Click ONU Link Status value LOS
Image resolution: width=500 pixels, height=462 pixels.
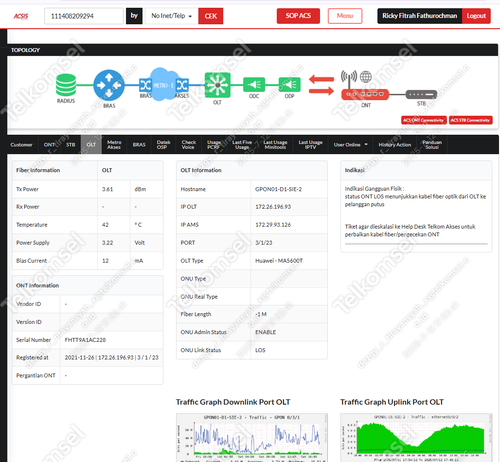pyautogui.click(x=260, y=350)
